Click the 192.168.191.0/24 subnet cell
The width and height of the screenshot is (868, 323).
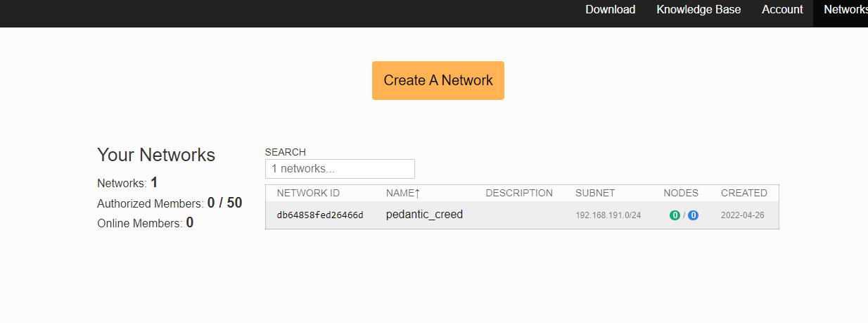(x=608, y=215)
